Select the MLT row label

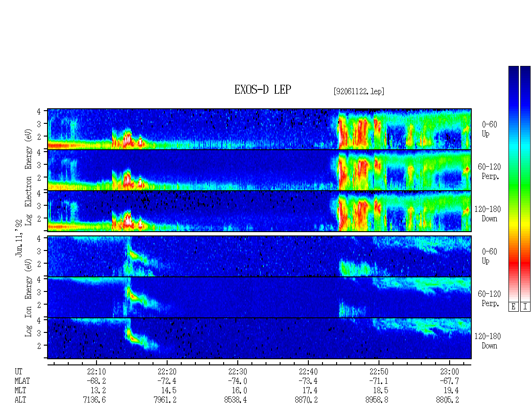coord(20,390)
